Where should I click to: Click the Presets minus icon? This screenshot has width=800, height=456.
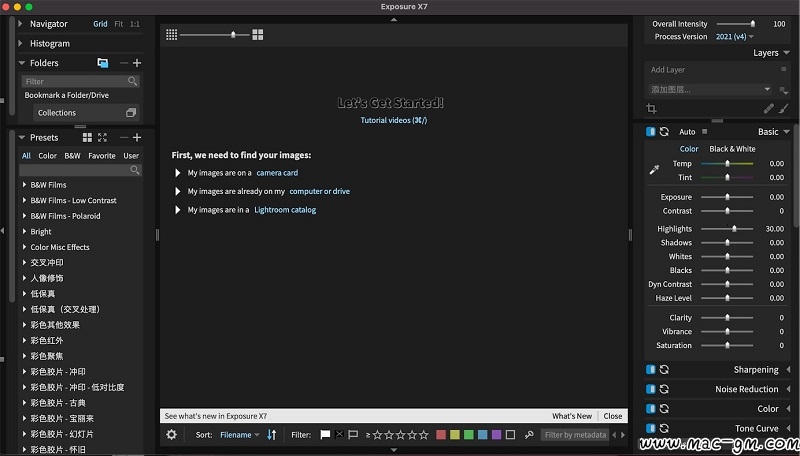point(123,137)
